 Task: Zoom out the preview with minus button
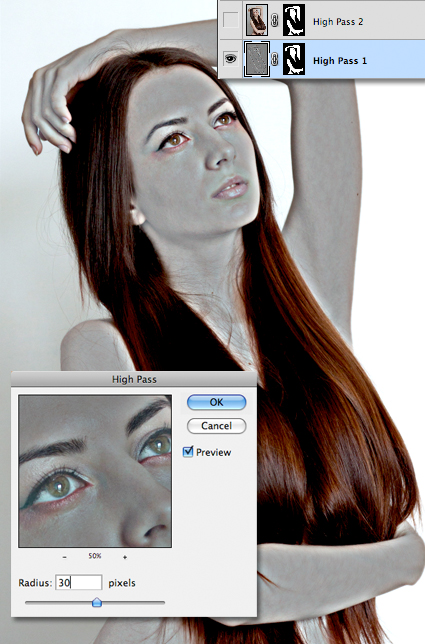pyautogui.click(x=65, y=557)
